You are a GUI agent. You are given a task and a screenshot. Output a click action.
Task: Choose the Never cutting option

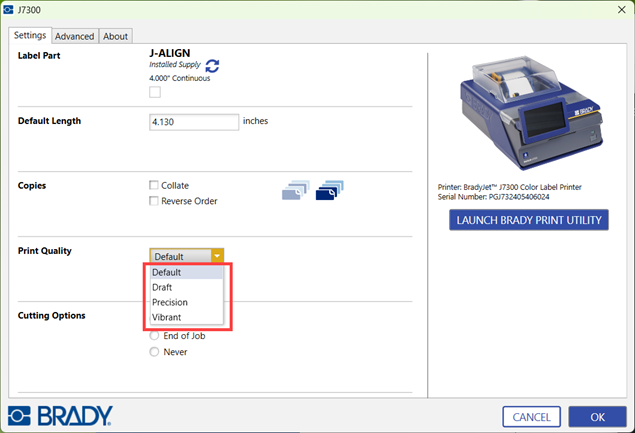[154, 352]
